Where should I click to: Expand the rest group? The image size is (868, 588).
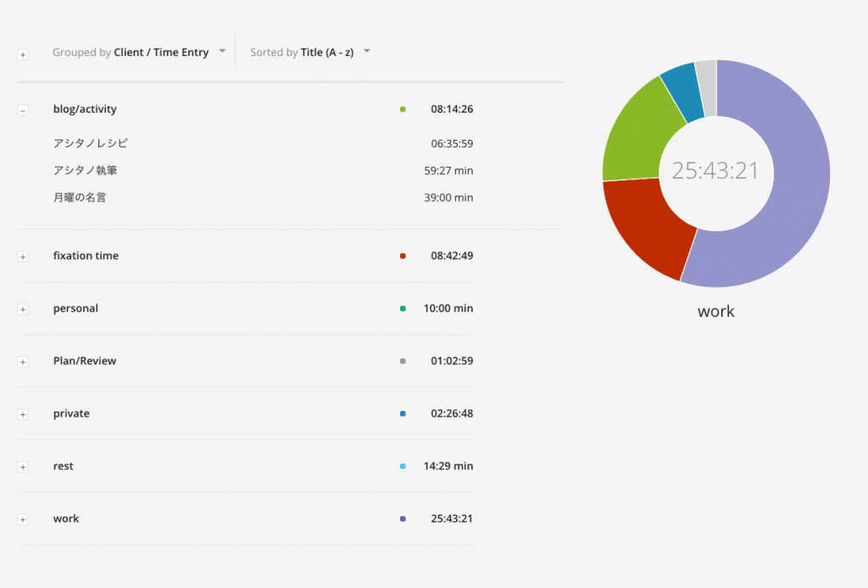23,467
